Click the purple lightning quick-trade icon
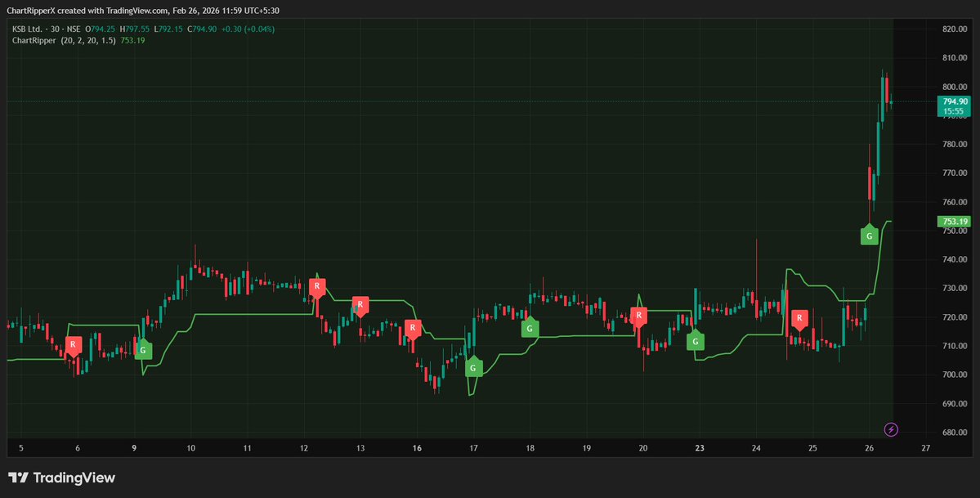 (892, 429)
